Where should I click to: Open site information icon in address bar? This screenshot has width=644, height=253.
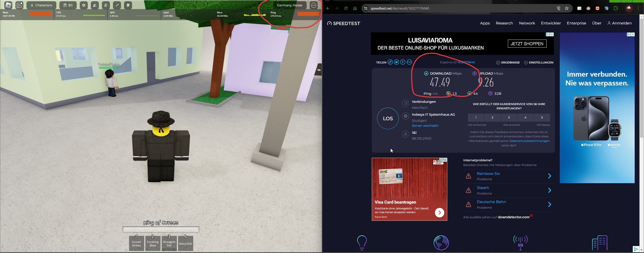[x=366, y=8]
